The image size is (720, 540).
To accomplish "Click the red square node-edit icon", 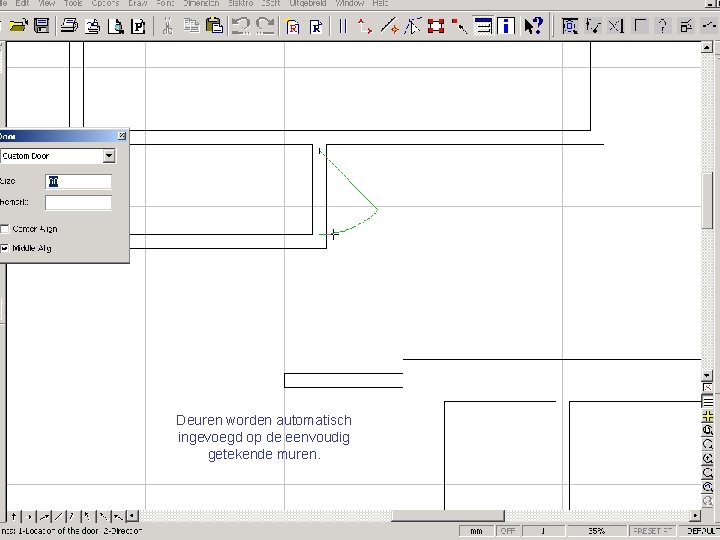I will (436, 26).
